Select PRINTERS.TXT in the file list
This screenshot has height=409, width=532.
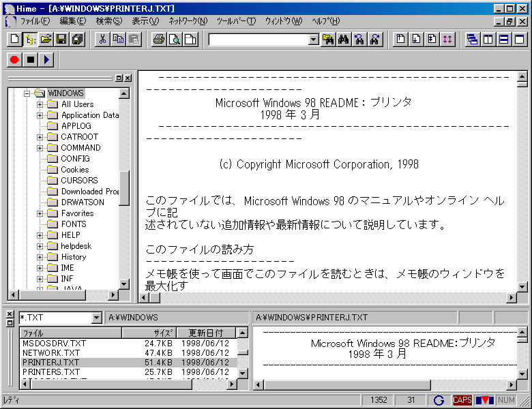129,372
